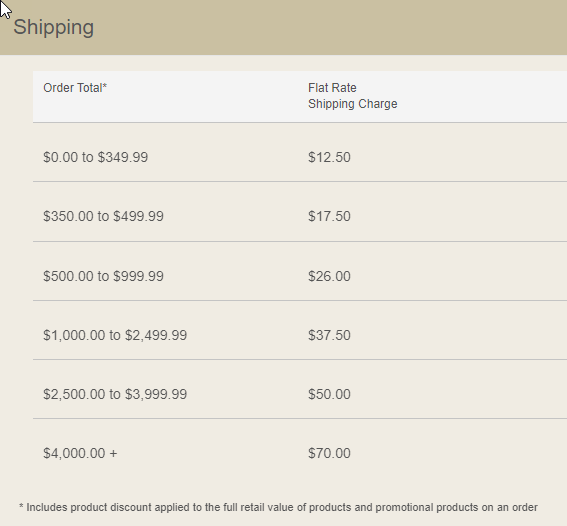Click "Shipping Charge" header line
The height and width of the screenshot is (526, 567).
pos(353,104)
